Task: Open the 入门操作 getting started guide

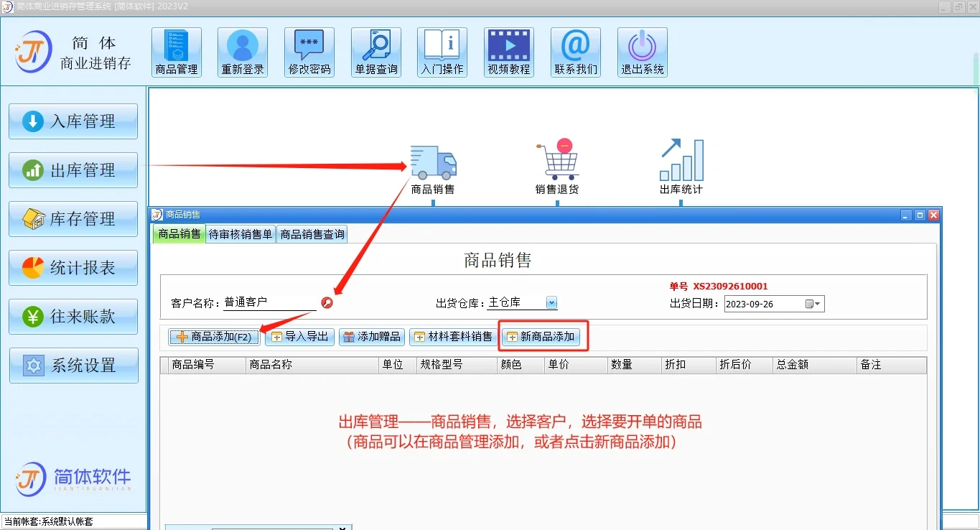Action: click(442, 51)
